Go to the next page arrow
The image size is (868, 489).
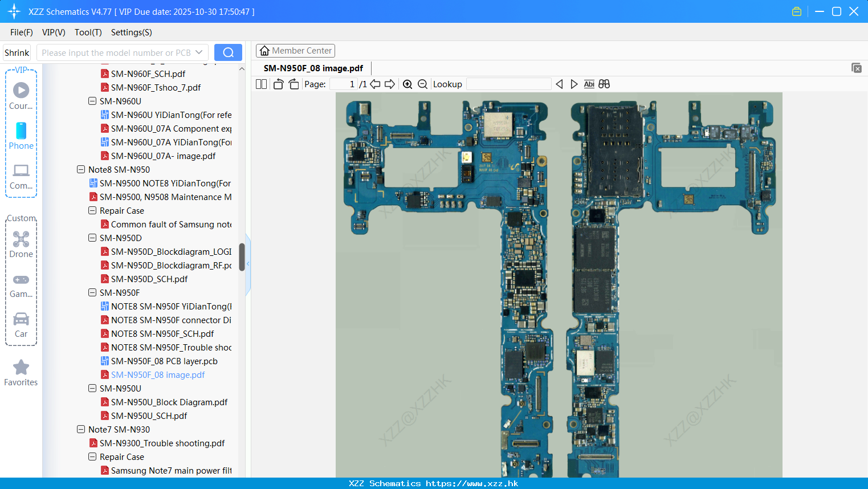[390, 84]
